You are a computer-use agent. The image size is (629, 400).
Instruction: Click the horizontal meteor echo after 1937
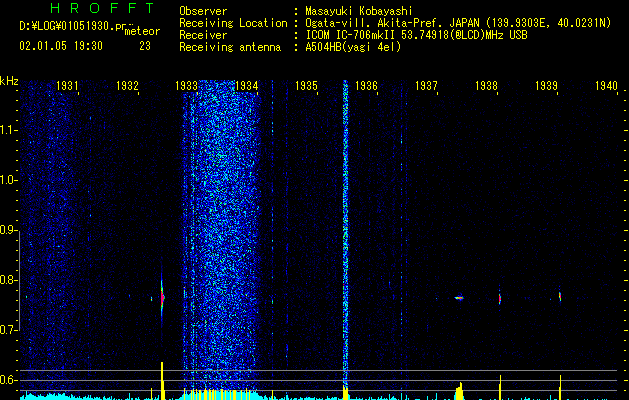pos(459,298)
